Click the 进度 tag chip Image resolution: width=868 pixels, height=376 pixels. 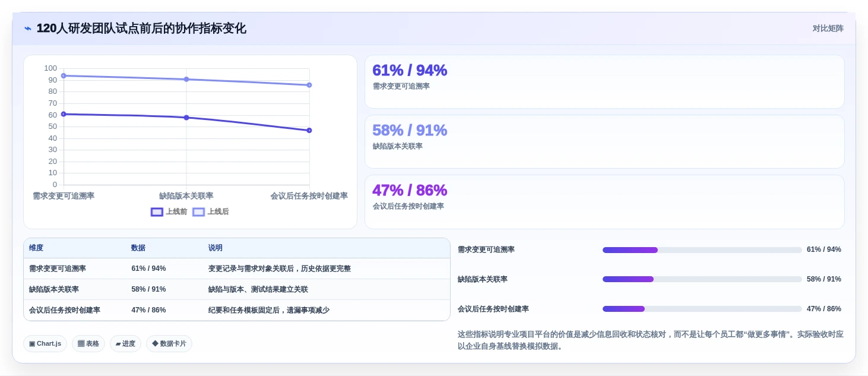(x=125, y=343)
